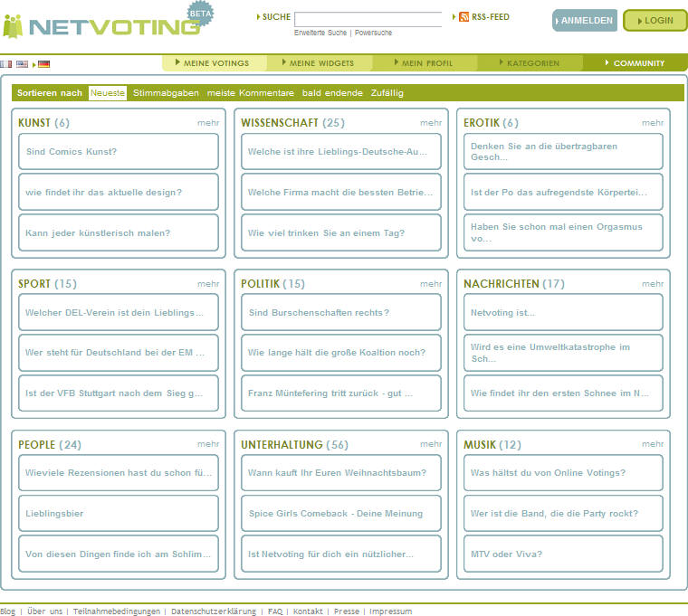
Task: Open 'Wer steht für Deutschland bei der EM'
Action: (119, 353)
